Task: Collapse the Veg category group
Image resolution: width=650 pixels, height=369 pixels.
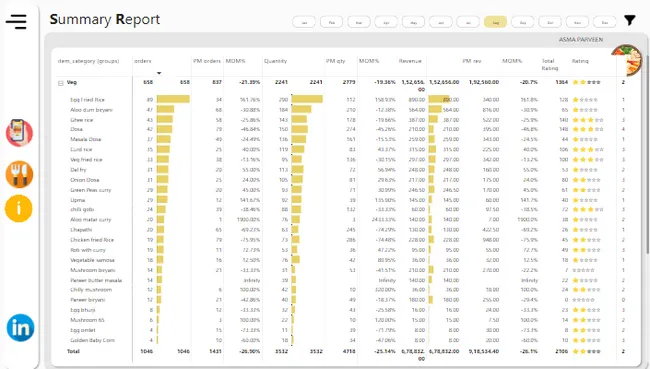Action: tap(61, 83)
